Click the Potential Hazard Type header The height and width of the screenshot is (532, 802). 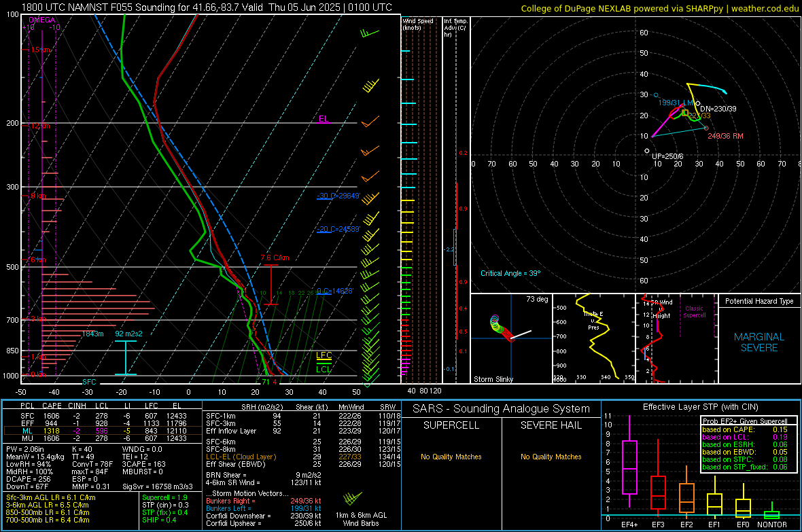759,301
